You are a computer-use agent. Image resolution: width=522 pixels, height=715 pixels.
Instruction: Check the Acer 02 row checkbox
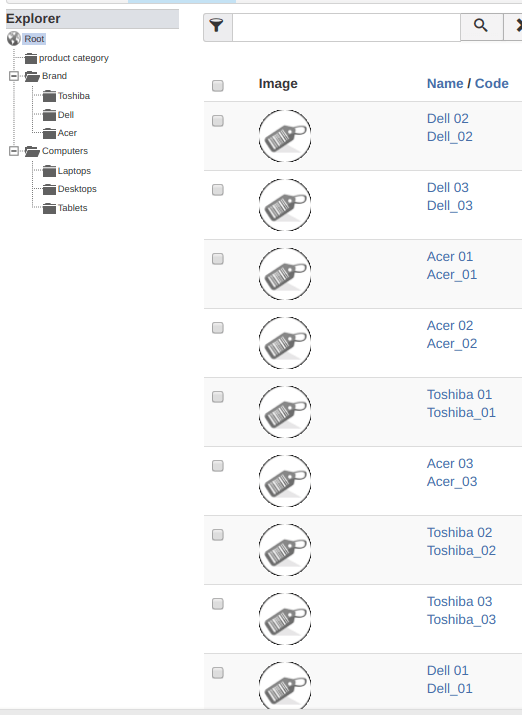click(x=218, y=328)
